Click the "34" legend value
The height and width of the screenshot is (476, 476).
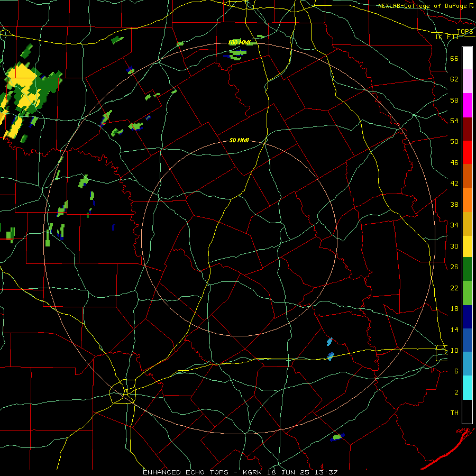[454, 225]
